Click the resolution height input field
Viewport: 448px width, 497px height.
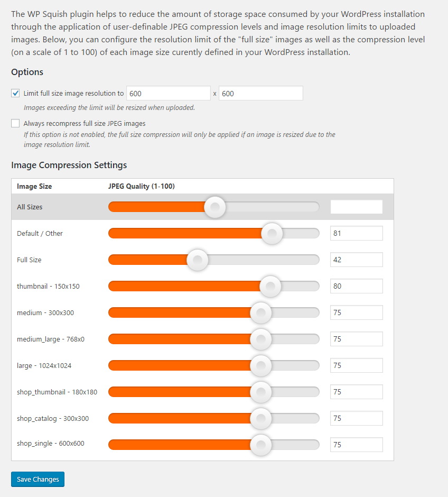260,94
